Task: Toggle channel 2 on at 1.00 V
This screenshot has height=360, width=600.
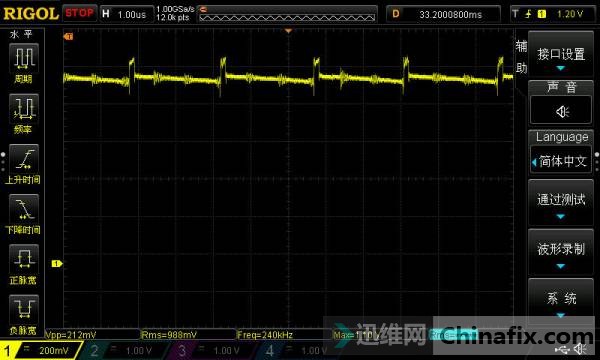Action: (123, 350)
